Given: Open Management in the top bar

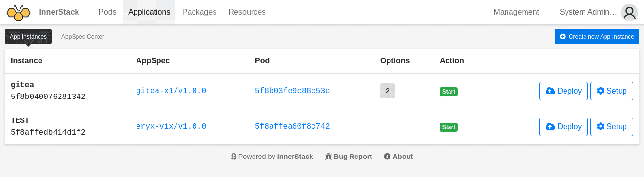Looking at the screenshot, I should point(516,12).
